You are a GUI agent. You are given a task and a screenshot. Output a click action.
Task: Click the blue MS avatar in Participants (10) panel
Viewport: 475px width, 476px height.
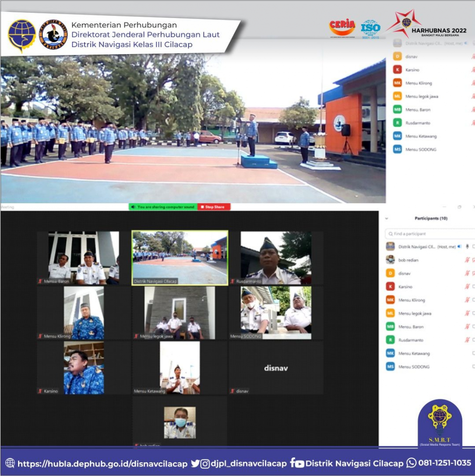(x=390, y=367)
